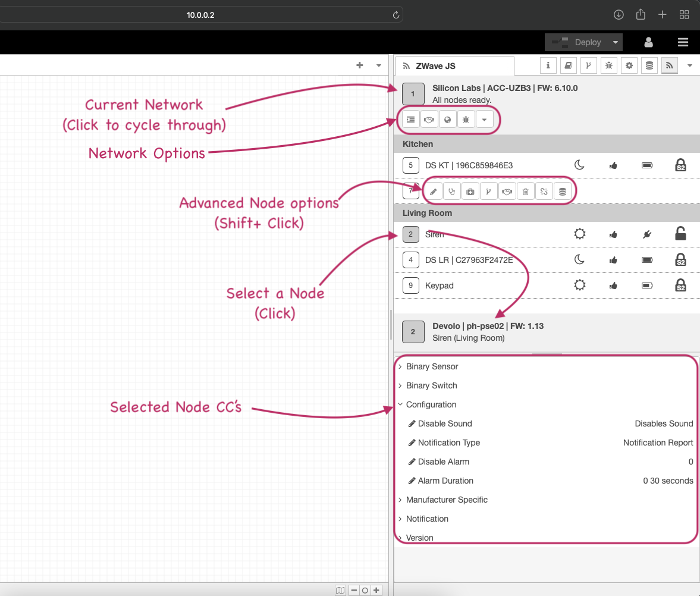The width and height of the screenshot is (700, 596).
Task: Click the browser address bar showing 10.0.0.2
Action: tap(200, 15)
